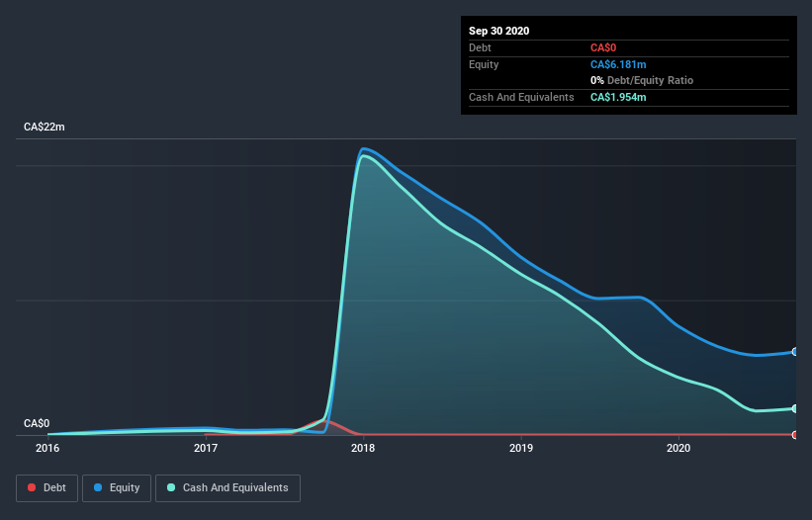Click the CA$6.181m Equity value
Viewport: 812px width, 520px height.
(x=618, y=64)
